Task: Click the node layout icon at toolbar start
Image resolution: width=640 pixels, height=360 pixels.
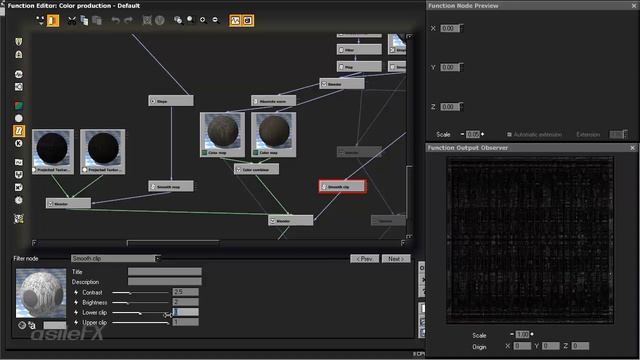Action: pyautogui.click(x=40, y=20)
